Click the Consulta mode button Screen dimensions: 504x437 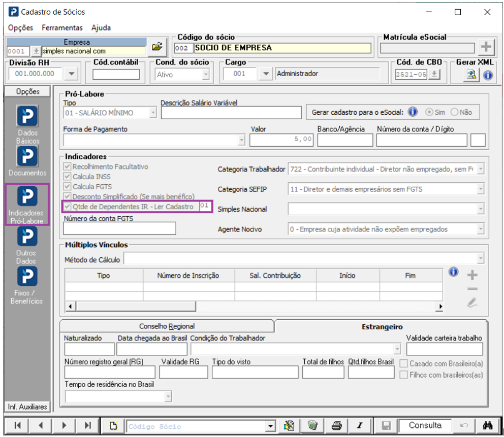coord(425,425)
